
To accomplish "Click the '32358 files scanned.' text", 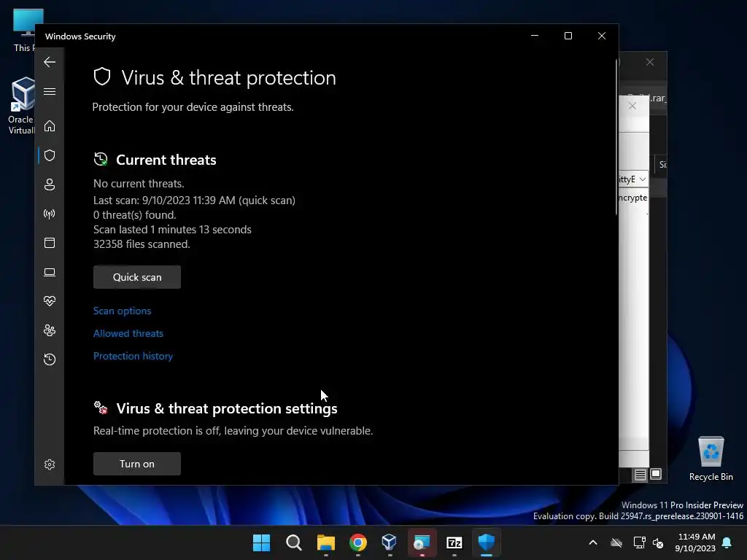I will 142,244.
